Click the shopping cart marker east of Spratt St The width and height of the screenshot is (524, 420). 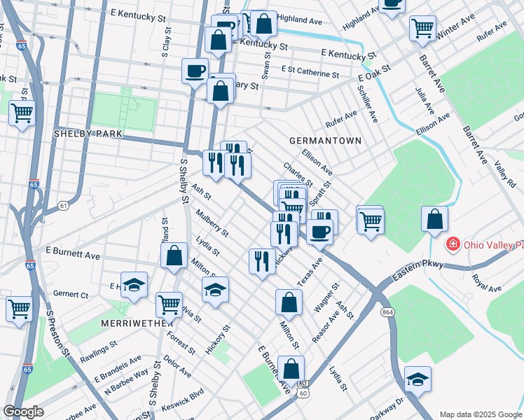[x=371, y=223]
